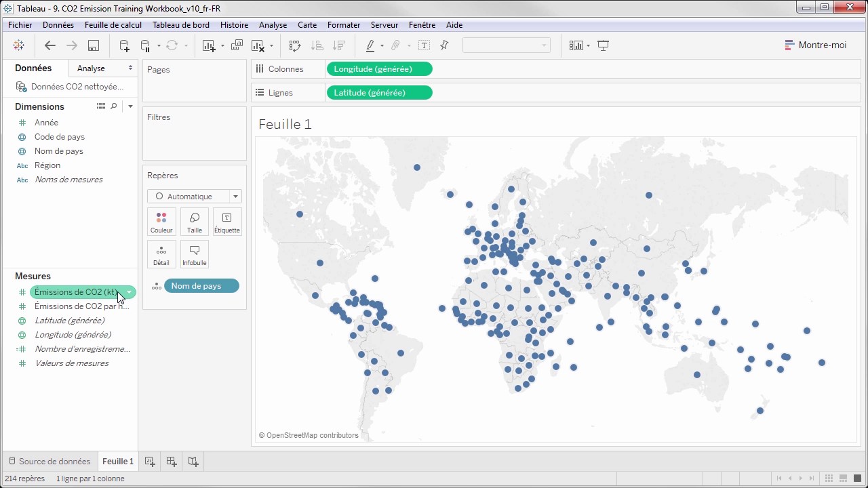The image size is (868, 488).
Task: Open the Taille marks card
Action: pos(195,222)
